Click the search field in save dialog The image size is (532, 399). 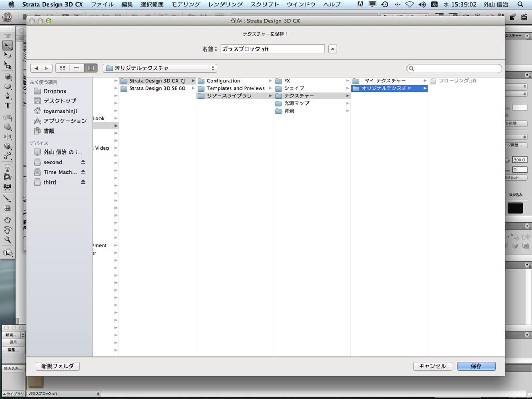pos(454,69)
